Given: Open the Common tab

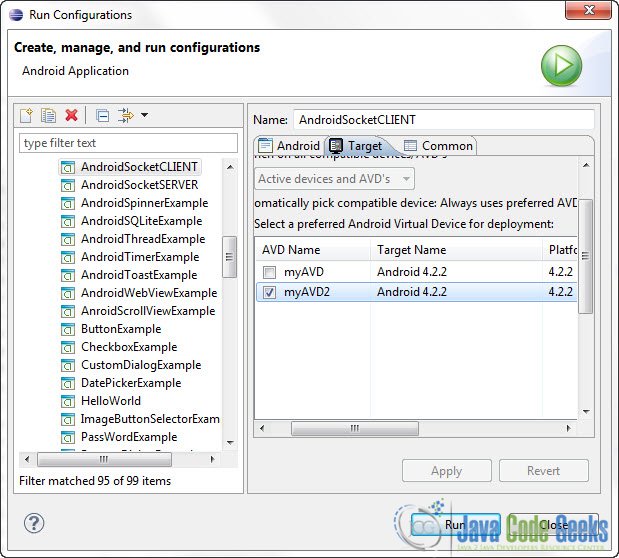Looking at the screenshot, I should (438, 146).
